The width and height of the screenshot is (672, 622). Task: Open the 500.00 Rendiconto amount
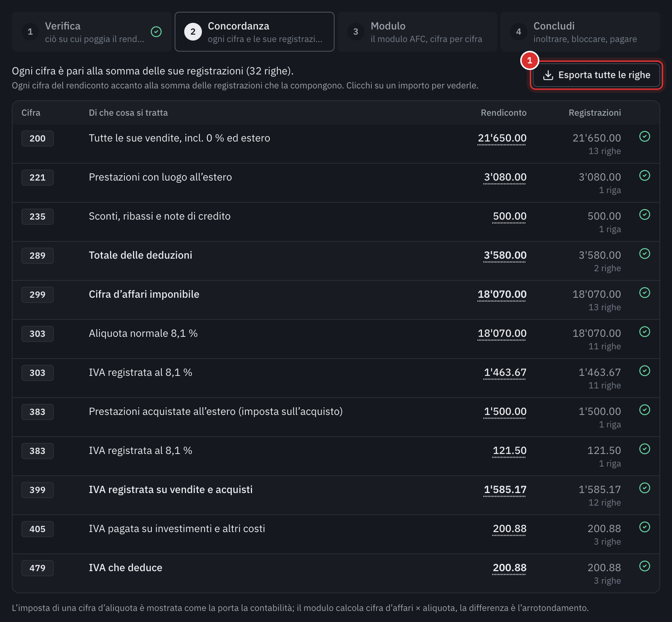tap(510, 216)
